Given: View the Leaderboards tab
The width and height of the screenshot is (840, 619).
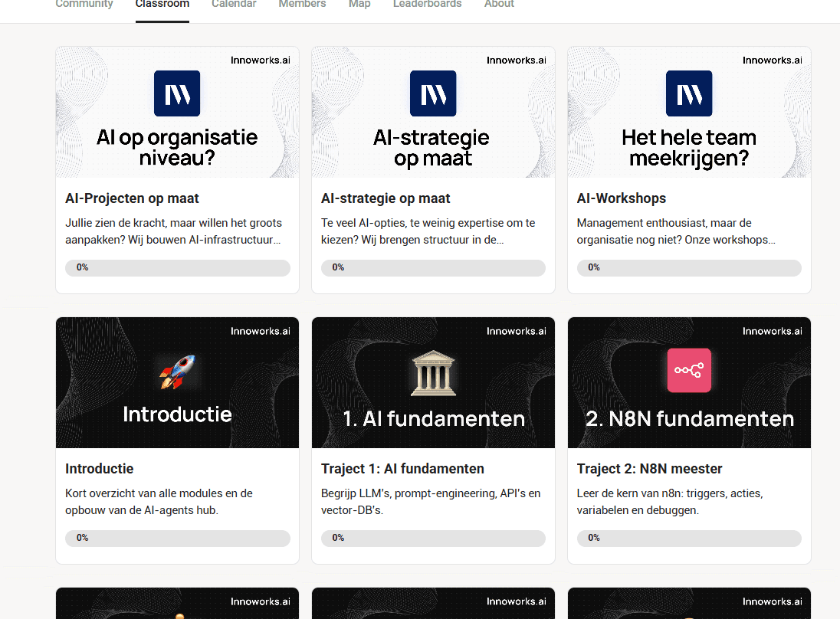Looking at the screenshot, I should 427,5.
